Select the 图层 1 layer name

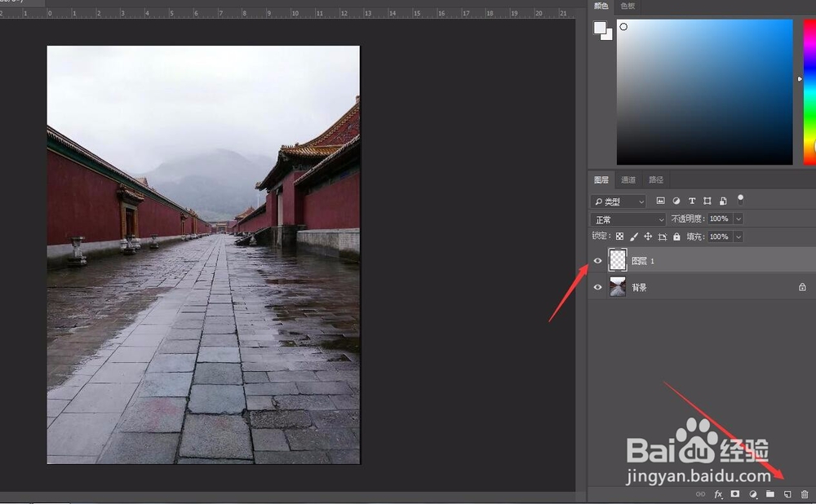point(643,261)
